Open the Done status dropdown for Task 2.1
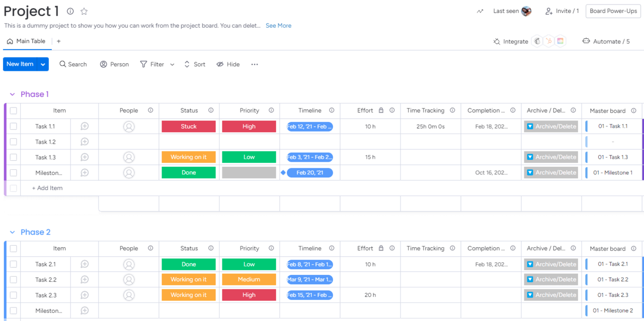The image size is (644, 321). coord(189,264)
